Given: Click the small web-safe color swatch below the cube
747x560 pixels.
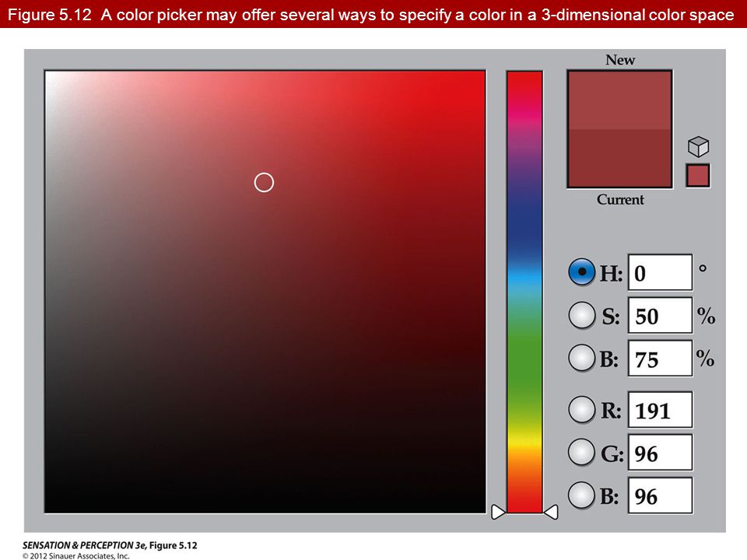Looking at the screenshot, I should tap(698, 175).
